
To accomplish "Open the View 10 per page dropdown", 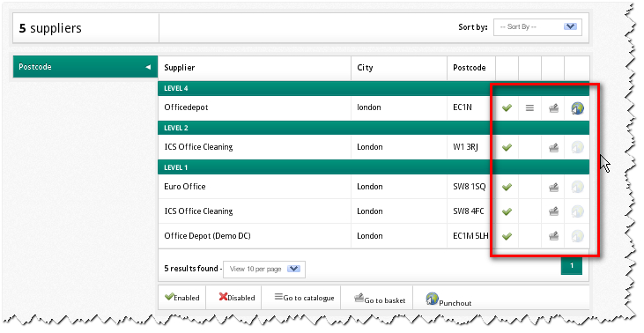I will (264, 269).
